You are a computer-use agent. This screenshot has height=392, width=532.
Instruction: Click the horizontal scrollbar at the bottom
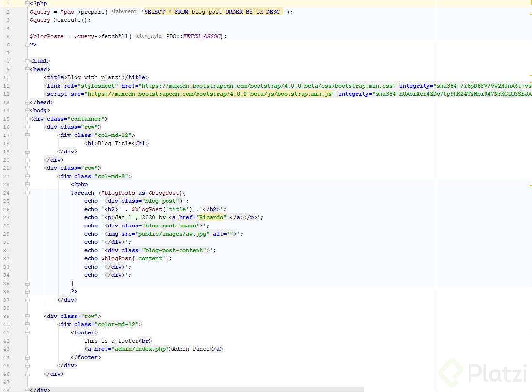[x=184, y=390]
